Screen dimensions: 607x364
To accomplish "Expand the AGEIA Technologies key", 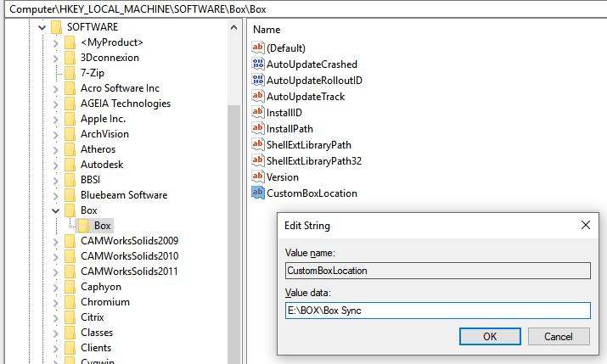I will [56, 104].
